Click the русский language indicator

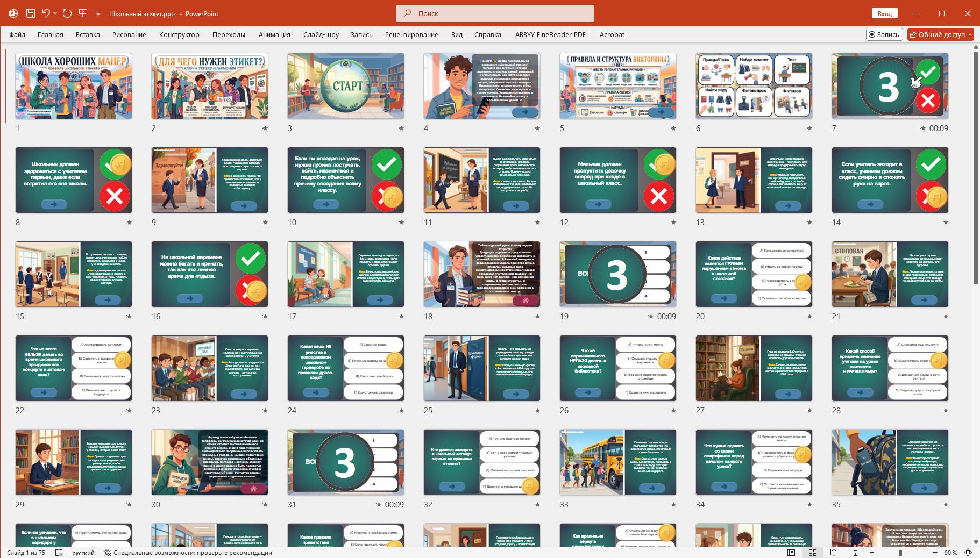click(x=83, y=553)
